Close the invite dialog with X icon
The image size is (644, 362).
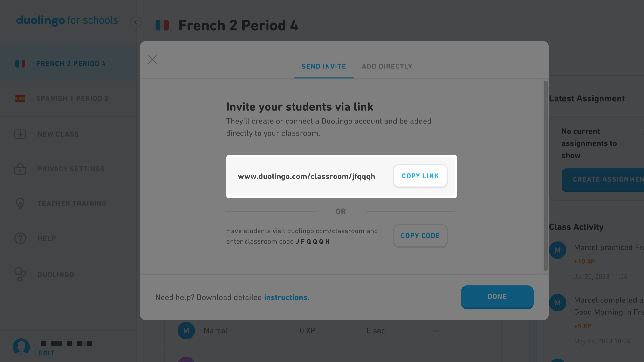pyautogui.click(x=152, y=60)
